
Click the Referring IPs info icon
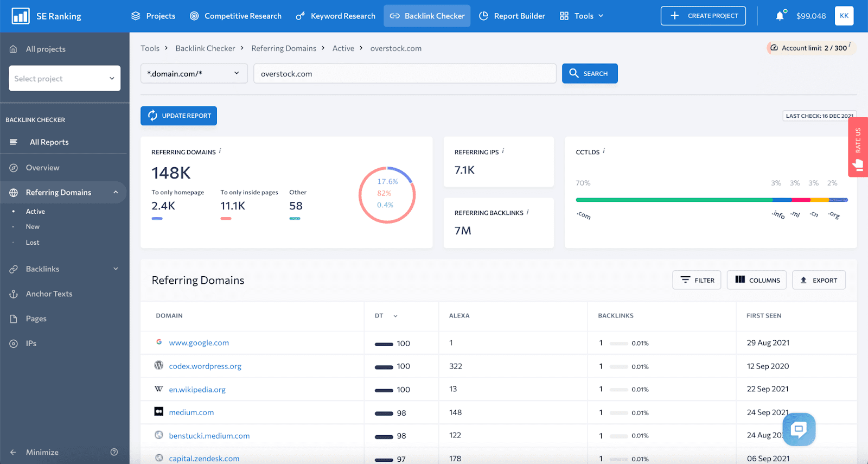503,151
